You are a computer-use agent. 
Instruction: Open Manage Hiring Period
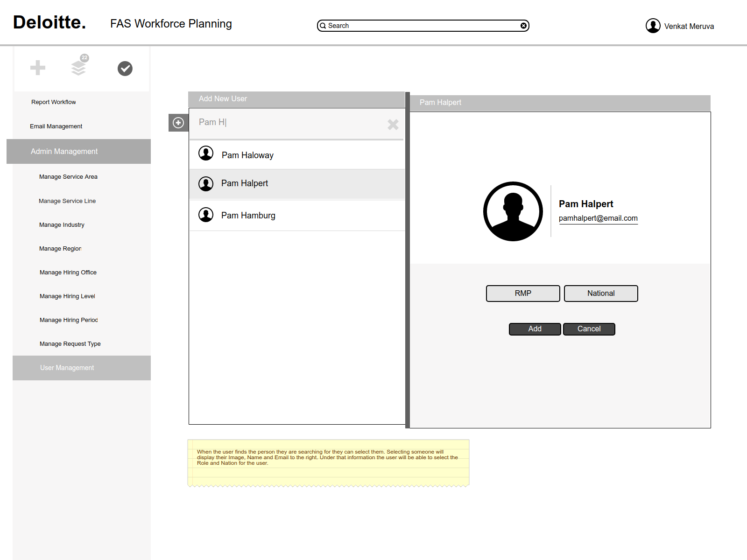[69, 320]
